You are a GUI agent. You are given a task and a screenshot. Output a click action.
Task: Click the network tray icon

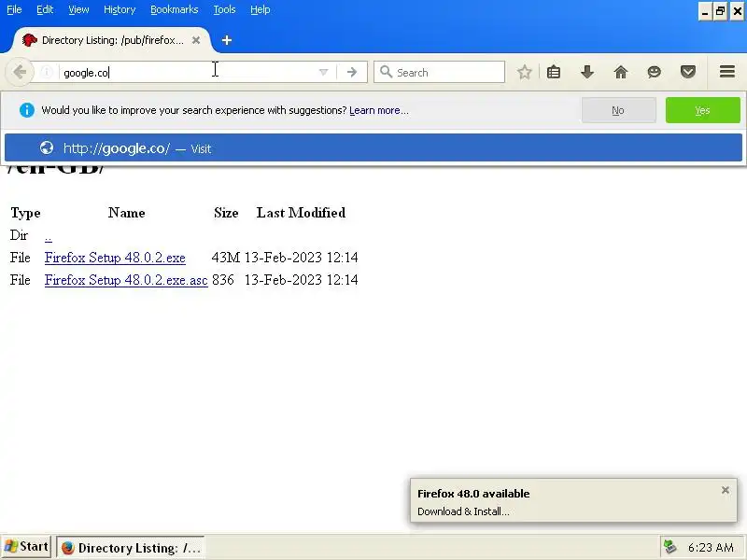coord(670,547)
